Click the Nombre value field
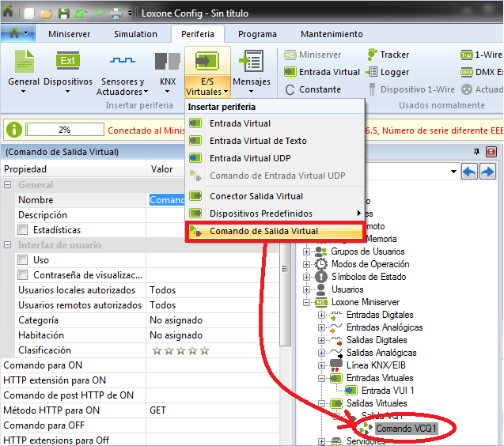 tap(166, 200)
